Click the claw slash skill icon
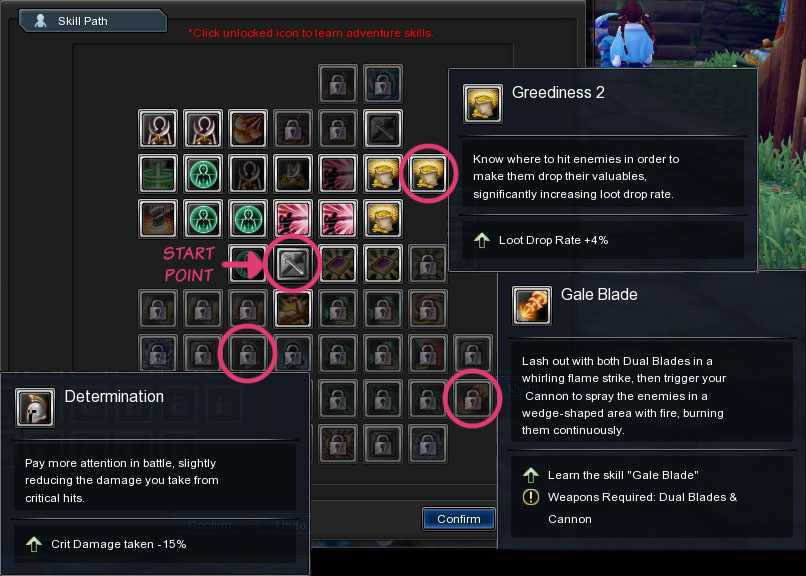This screenshot has width=806, height=576. 248,128
